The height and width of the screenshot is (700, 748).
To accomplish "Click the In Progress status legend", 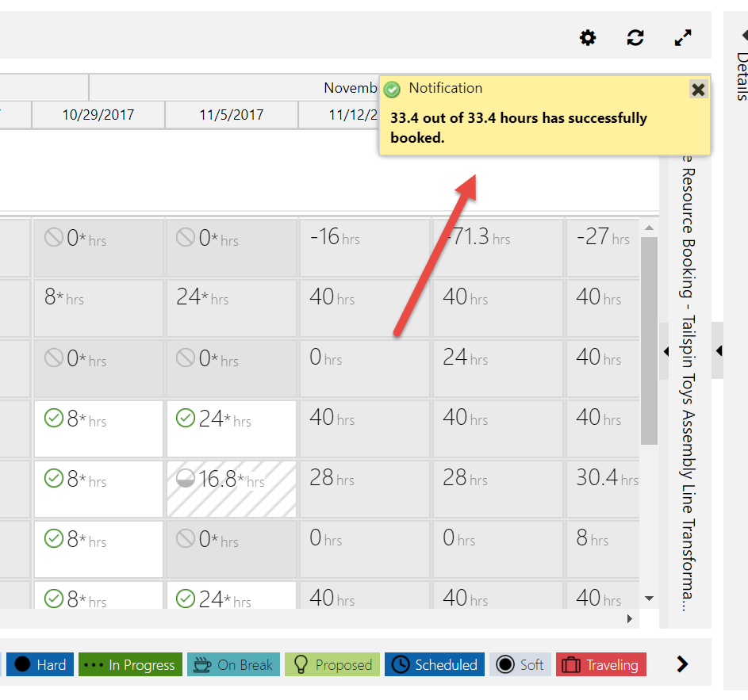I will (131, 664).
